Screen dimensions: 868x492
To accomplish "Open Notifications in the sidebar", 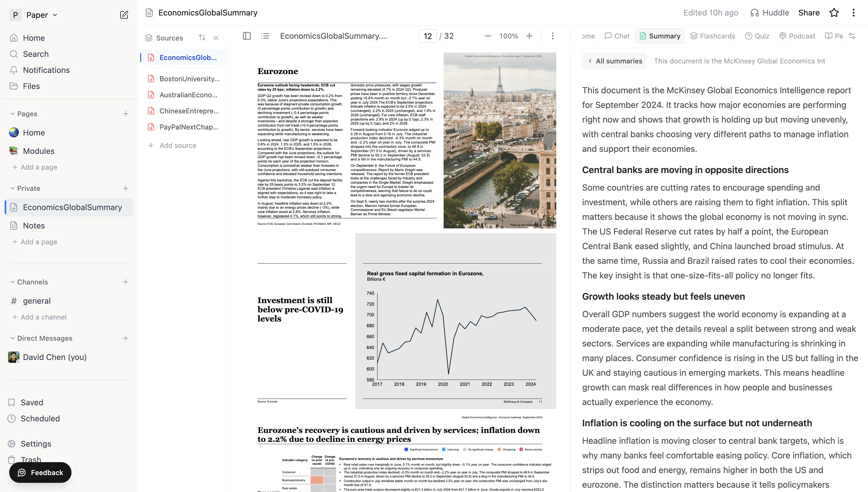I will coord(46,70).
